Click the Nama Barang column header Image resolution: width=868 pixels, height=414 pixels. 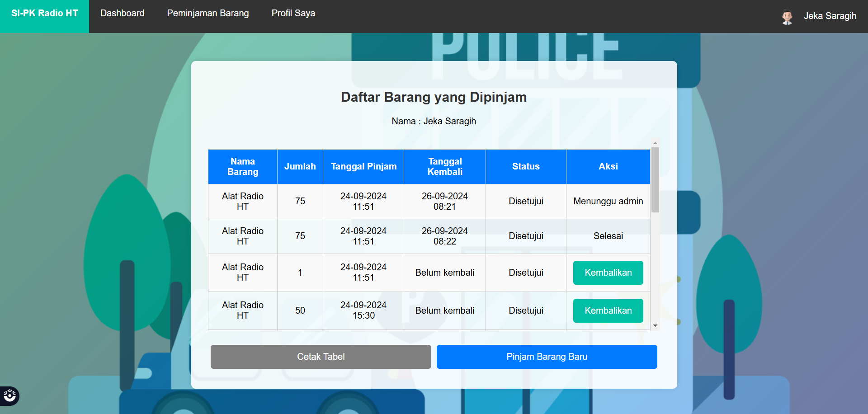(243, 167)
